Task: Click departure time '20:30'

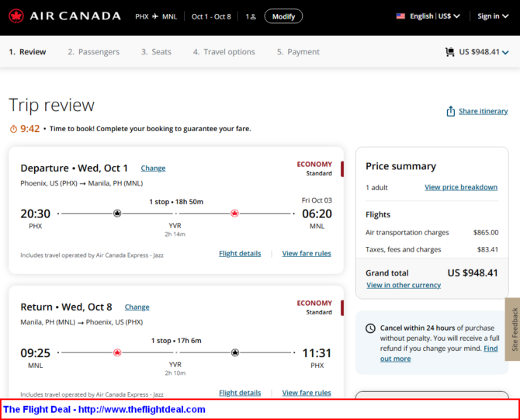Action: (x=36, y=213)
